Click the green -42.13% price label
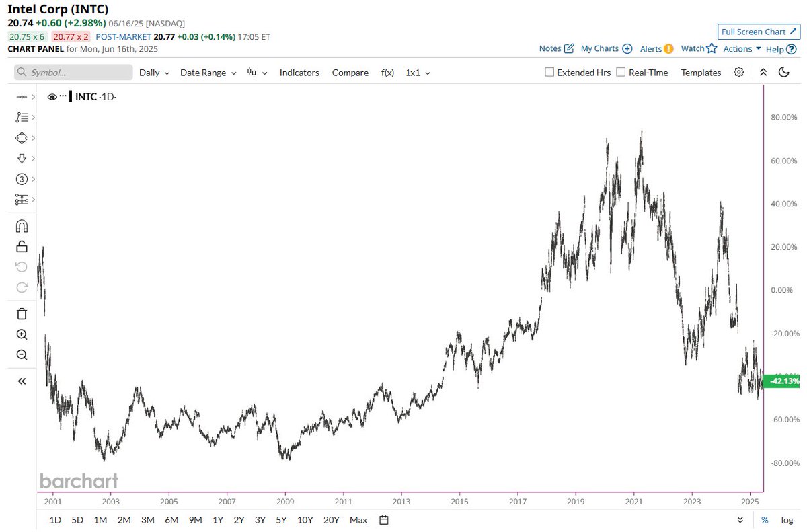This screenshot has width=807, height=532. tap(781, 381)
